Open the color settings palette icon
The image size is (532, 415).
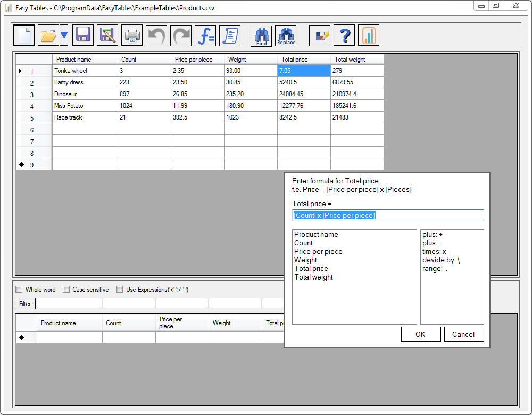pyautogui.click(x=320, y=36)
